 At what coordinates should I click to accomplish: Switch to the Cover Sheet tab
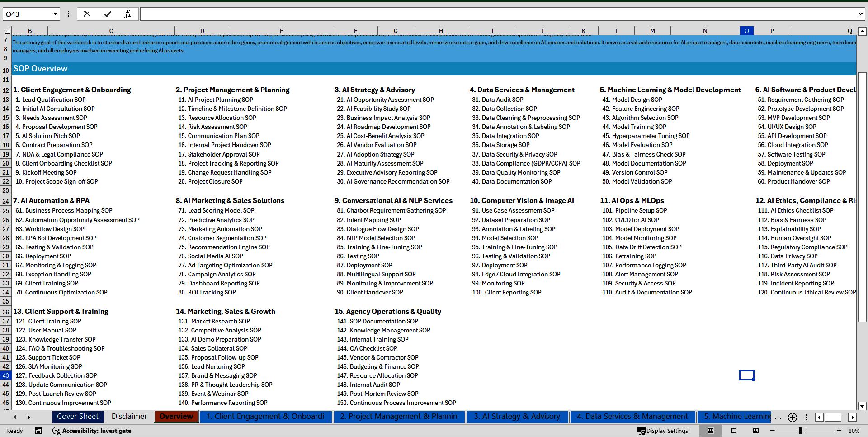[x=78, y=417]
